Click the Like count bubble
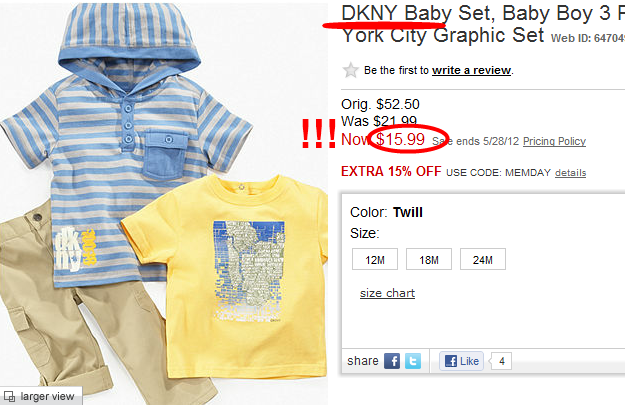 (501, 361)
